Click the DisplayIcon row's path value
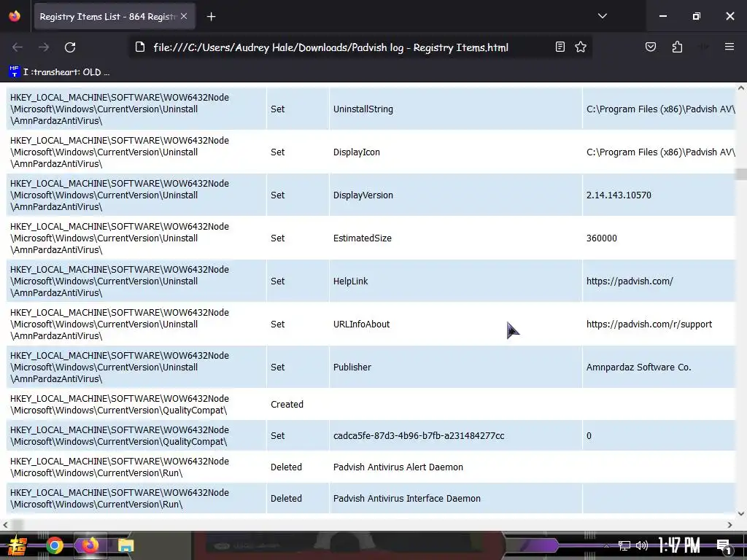 661,152
